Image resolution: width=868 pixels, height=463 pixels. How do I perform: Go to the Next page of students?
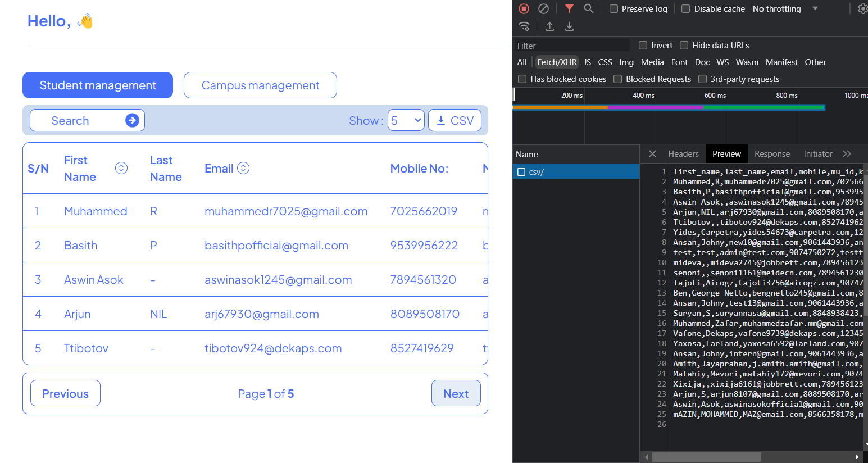coord(456,393)
